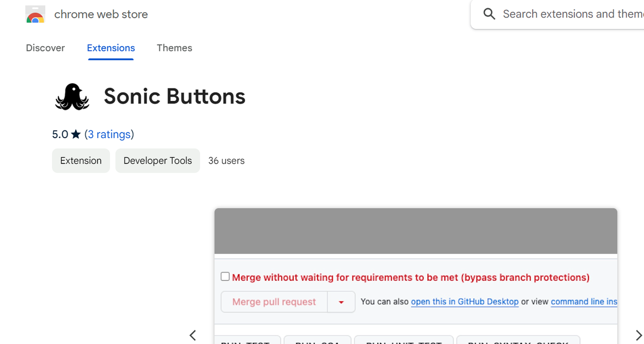Show previous screenshot using left chevron
Screen dimensions: 644x344
pos(192,335)
